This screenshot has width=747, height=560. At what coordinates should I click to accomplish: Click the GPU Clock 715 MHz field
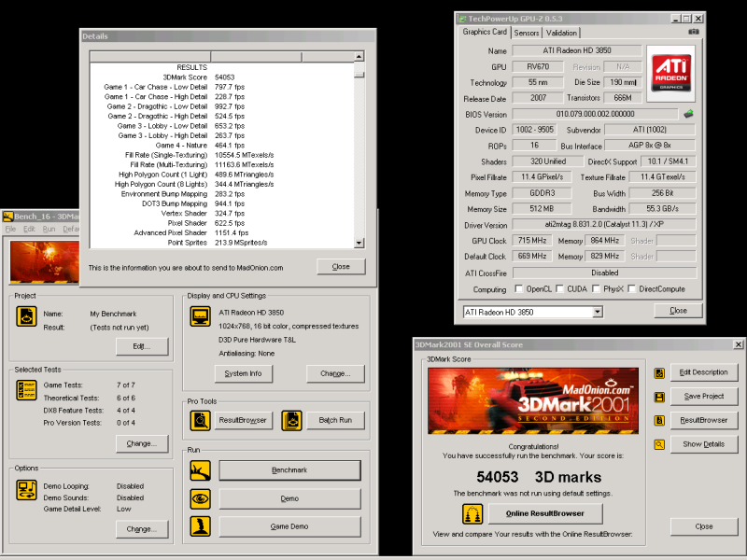(532, 241)
